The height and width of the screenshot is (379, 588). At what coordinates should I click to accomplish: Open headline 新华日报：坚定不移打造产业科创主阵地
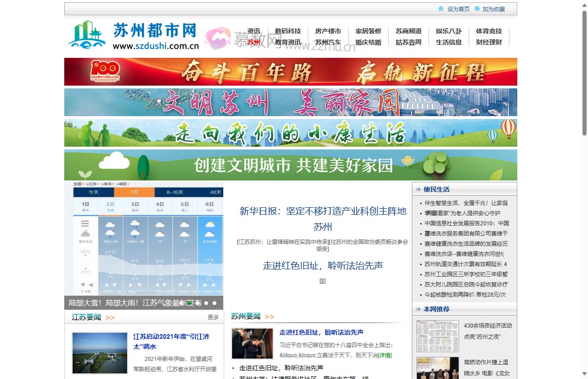323,211
